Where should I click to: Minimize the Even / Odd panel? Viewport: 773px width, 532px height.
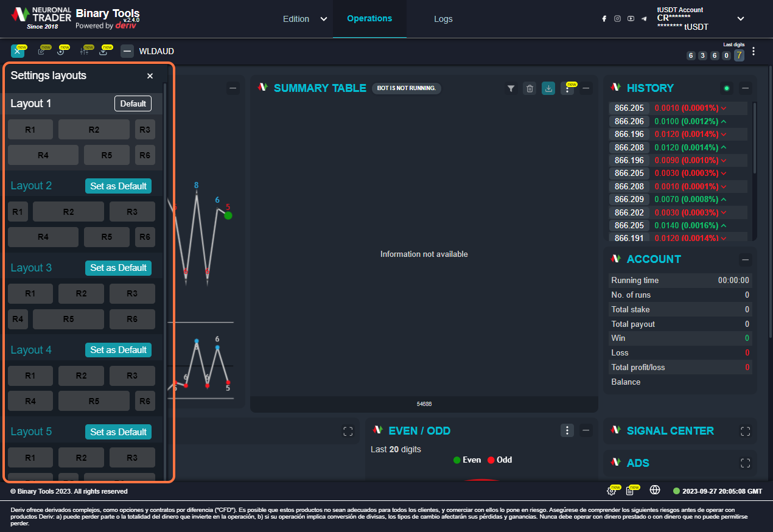pyautogui.click(x=586, y=431)
